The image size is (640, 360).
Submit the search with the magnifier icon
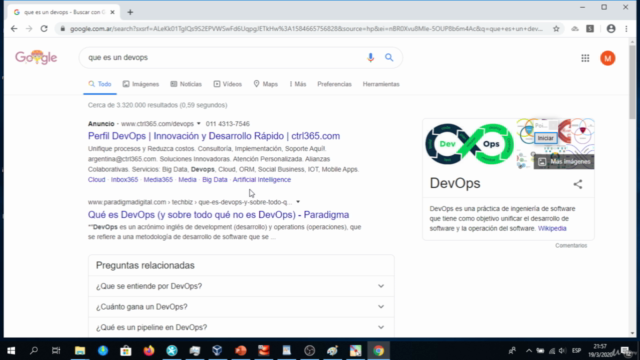389,58
